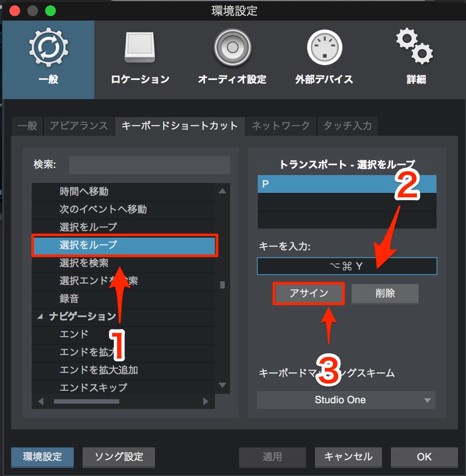The width and height of the screenshot is (466, 476).
Task: Switch to the アピアランス tab
Action: [x=79, y=126]
